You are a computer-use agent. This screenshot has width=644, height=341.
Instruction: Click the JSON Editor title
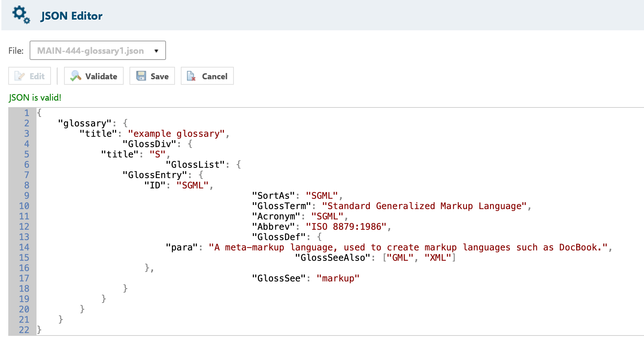coord(72,16)
